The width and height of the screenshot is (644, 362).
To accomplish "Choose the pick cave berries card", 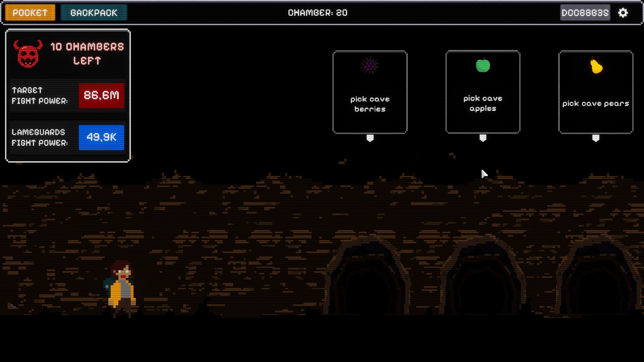I will tap(370, 92).
